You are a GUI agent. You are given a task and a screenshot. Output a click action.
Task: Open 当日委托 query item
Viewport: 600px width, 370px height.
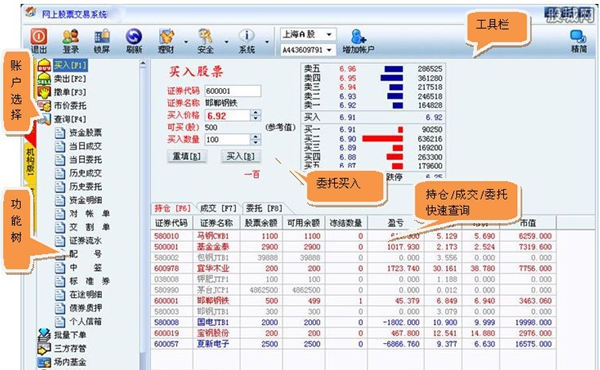coord(85,160)
